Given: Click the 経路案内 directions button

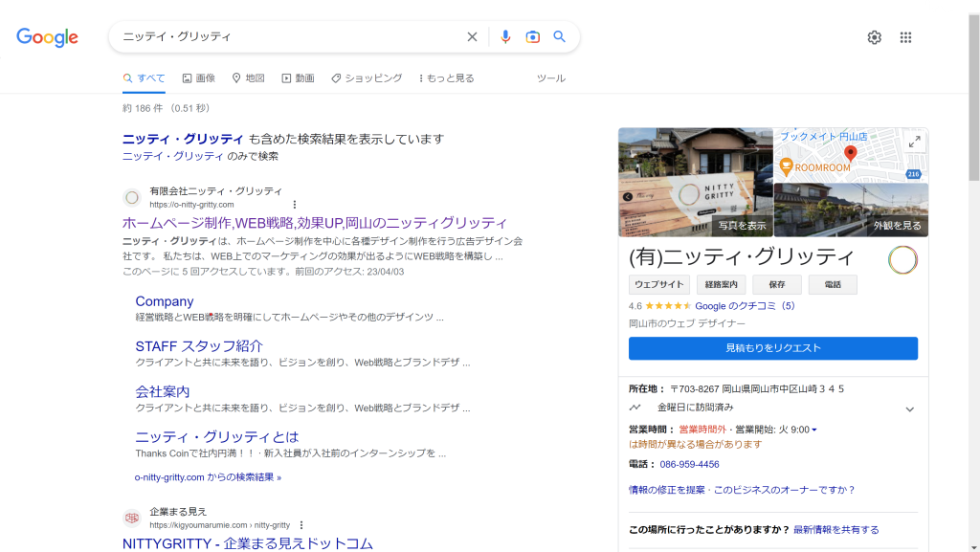Looking at the screenshot, I should (722, 285).
